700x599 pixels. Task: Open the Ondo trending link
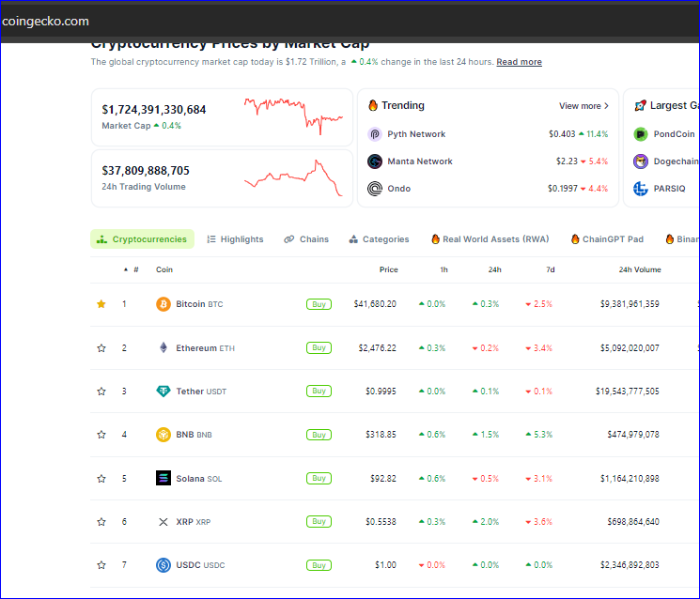click(398, 188)
